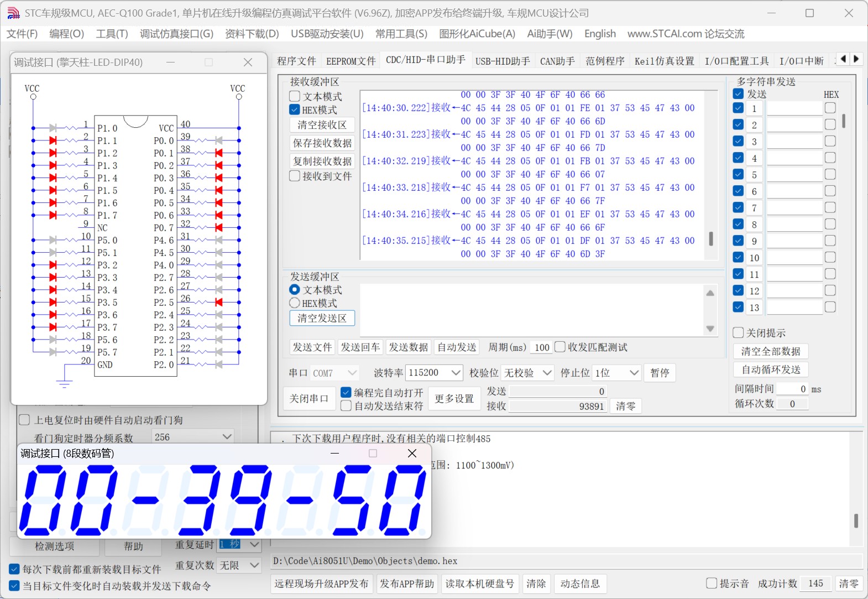This screenshot has width=868, height=599.
Task: Click the red LED next to pin P3.5
Action: point(53,302)
